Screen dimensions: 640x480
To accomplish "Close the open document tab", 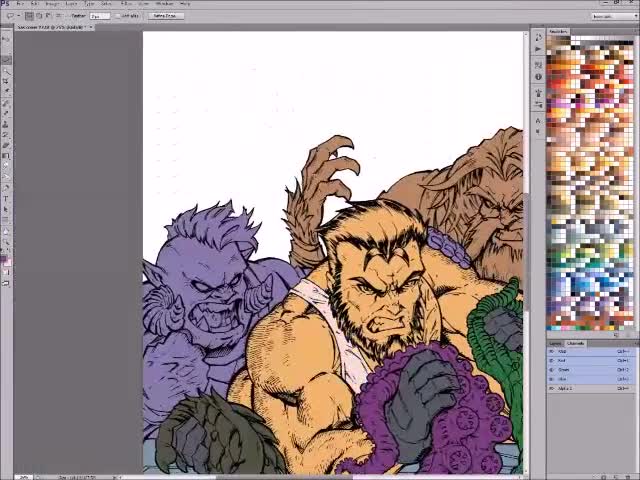I will [91, 27].
